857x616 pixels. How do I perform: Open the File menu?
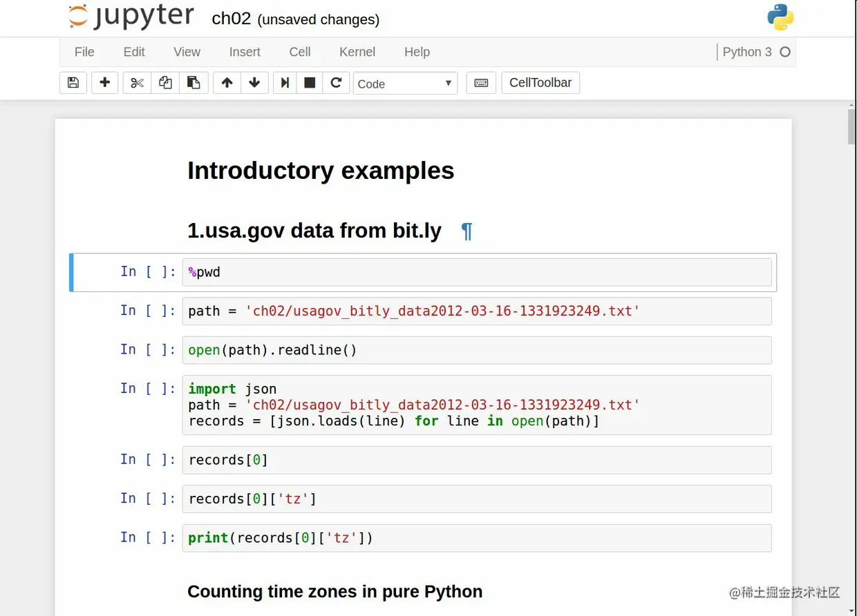(84, 52)
